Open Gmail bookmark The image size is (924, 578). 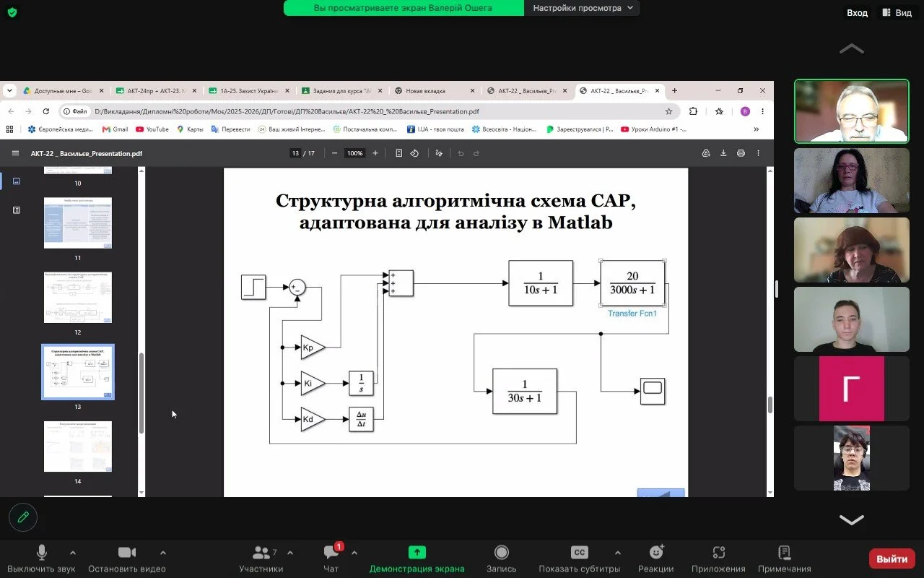pyautogui.click(x=115, y=129)
